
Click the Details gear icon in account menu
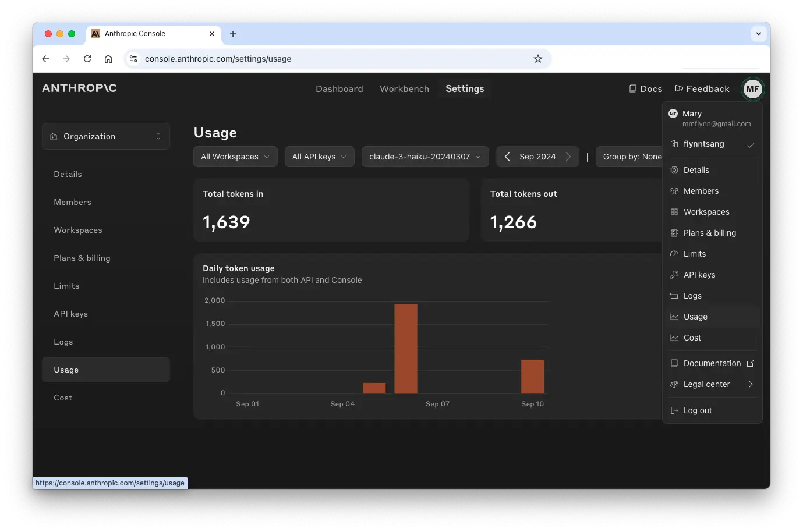(674, 170)
